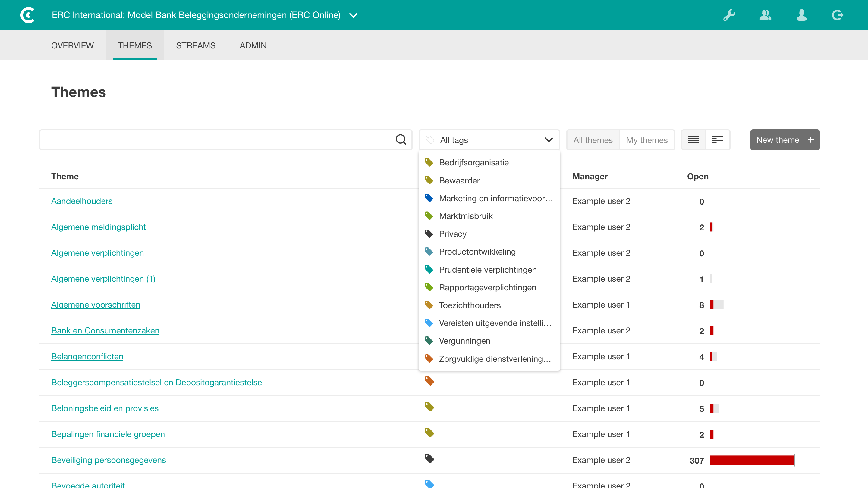Click the logout arrow icon
868x488 pixels.
point(837,15)
